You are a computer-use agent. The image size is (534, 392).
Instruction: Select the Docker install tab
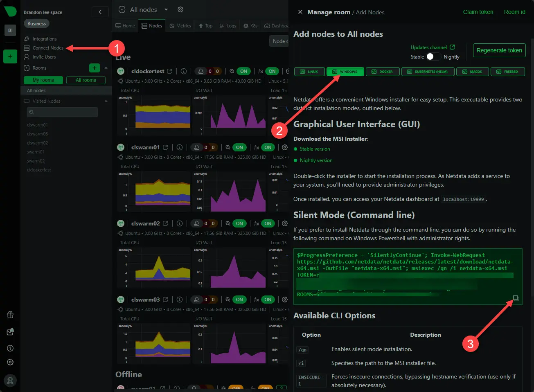(382, 72)
